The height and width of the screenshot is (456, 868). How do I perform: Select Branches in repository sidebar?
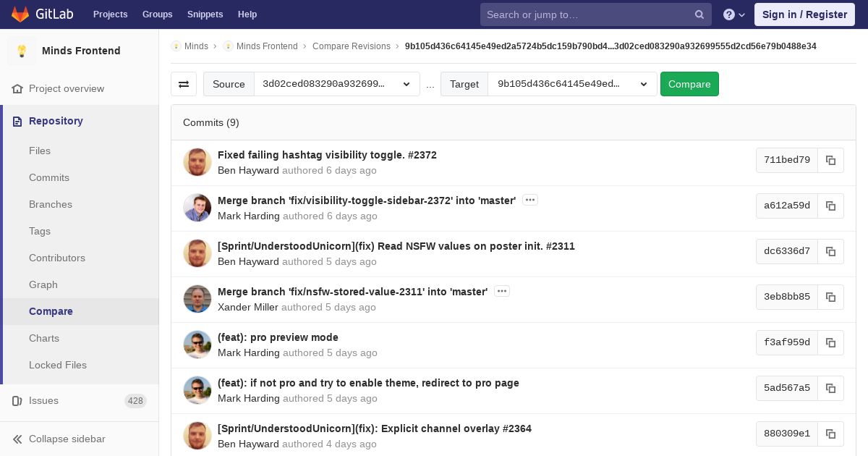click(51, 204)
